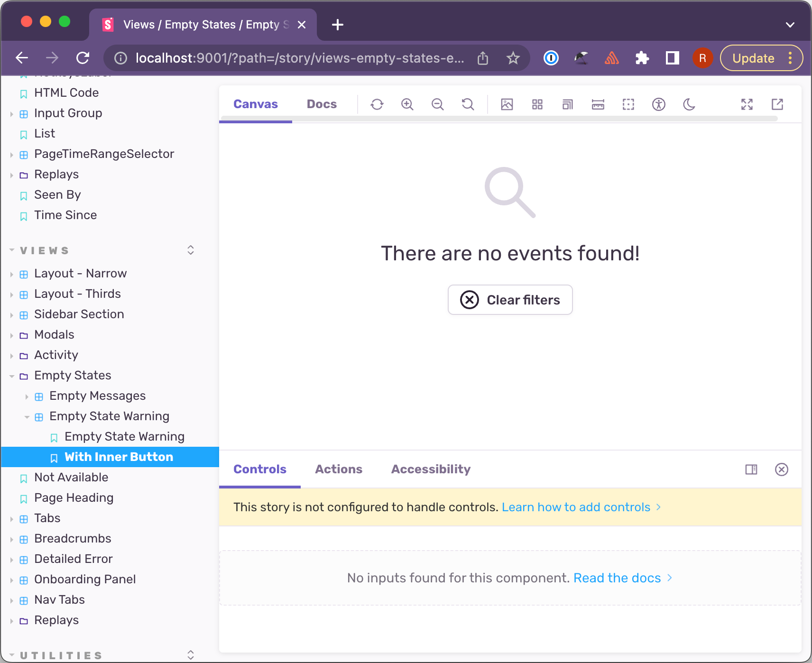The image size is (812, 663).
Task: Open the vision simulator accessibility icon
Action: point(659,104)
